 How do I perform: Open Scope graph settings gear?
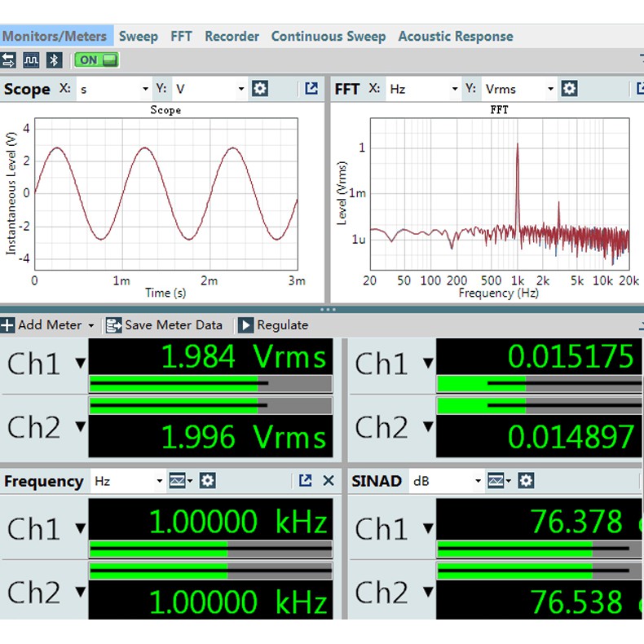260,89
